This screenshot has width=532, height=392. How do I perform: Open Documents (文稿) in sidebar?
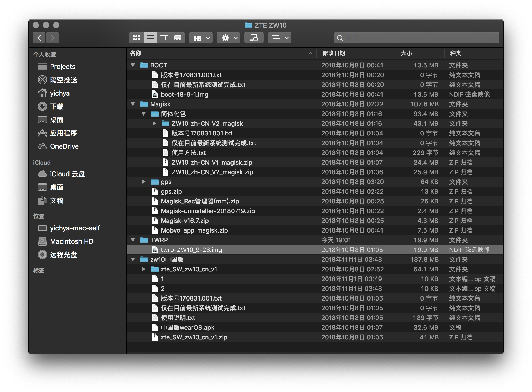click(x=57, y=200)
